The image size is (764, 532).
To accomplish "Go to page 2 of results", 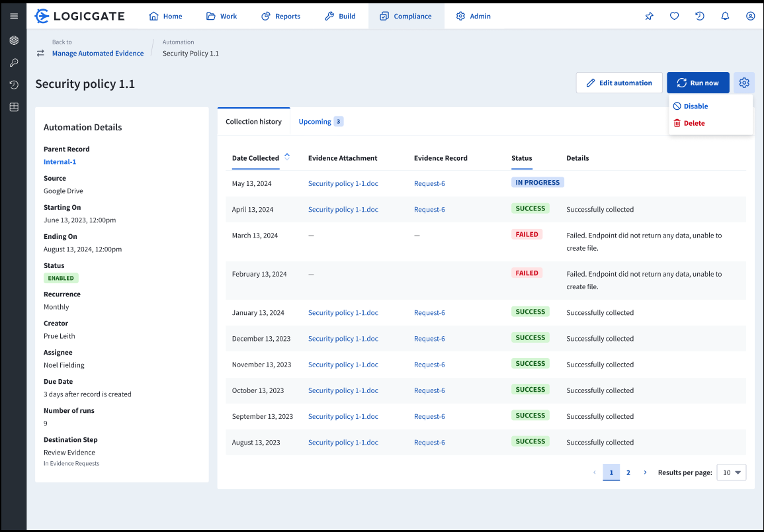I will tap(628, 472).
